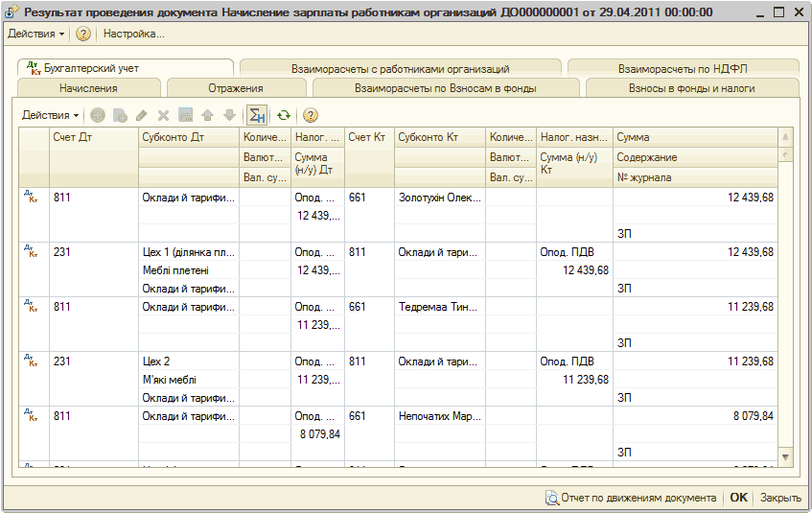Click the Счет Дт column header

coord(94,157)
